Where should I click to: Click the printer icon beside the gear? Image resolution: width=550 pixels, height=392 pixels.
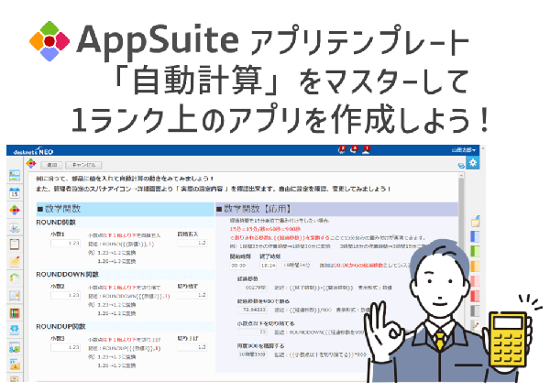[x=461, y=166]
